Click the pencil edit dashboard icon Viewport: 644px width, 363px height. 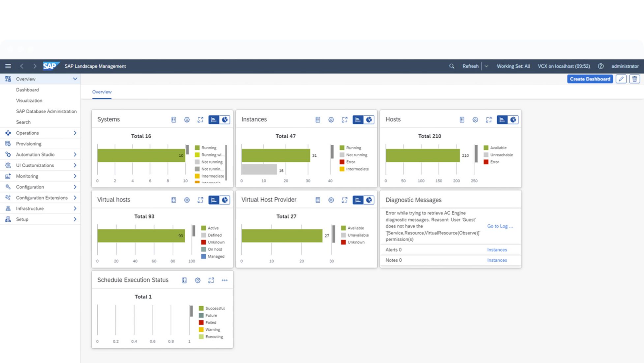tap(621, 79)
